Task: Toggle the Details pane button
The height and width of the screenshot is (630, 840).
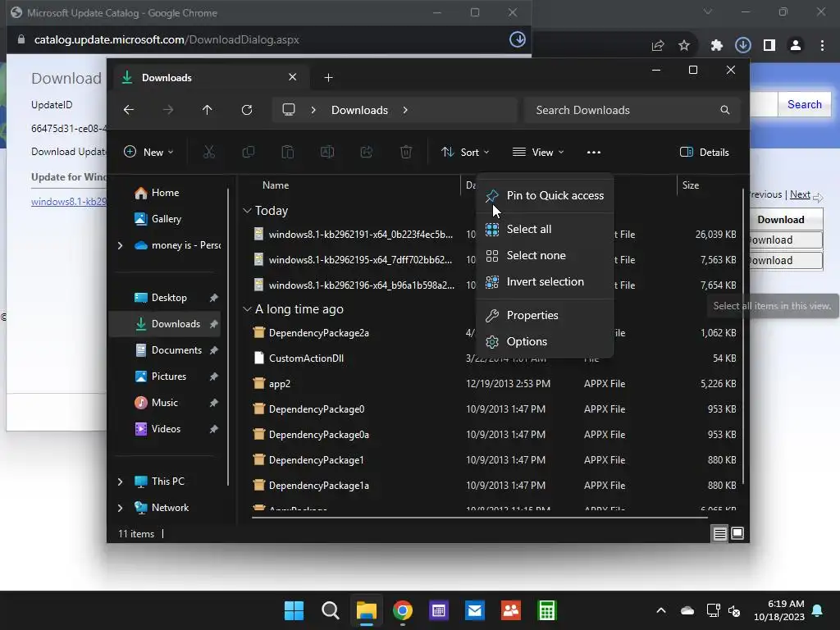Action: pos(705,152)
